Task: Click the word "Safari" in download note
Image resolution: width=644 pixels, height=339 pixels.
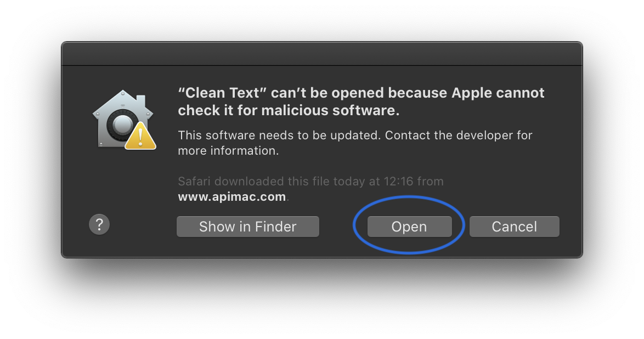Action: (194, 181)
